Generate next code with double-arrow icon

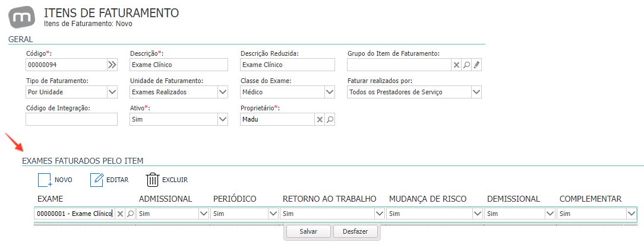(112, 65)
